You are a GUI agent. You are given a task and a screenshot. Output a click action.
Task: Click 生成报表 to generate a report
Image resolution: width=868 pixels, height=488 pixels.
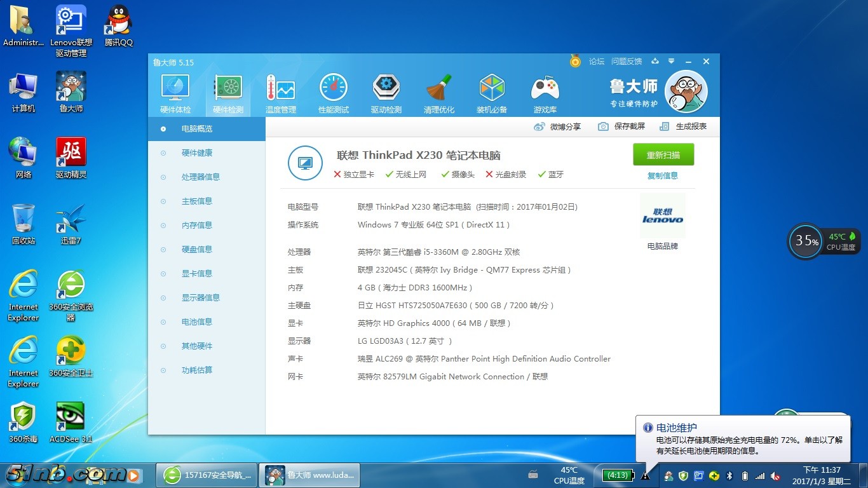tap(683, 126)
